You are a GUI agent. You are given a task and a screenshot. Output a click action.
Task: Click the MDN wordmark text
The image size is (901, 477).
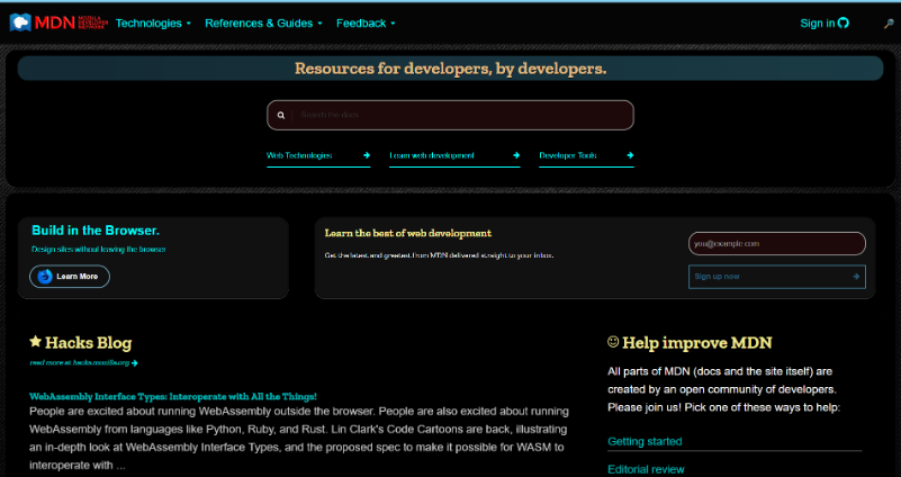(x=55, y=22)
